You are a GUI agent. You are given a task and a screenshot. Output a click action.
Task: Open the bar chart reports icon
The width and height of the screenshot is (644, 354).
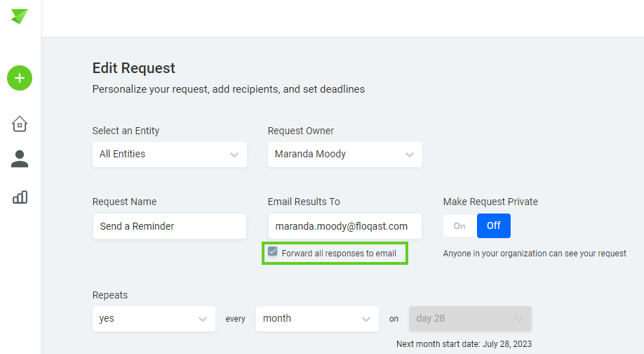pos(20,197)
